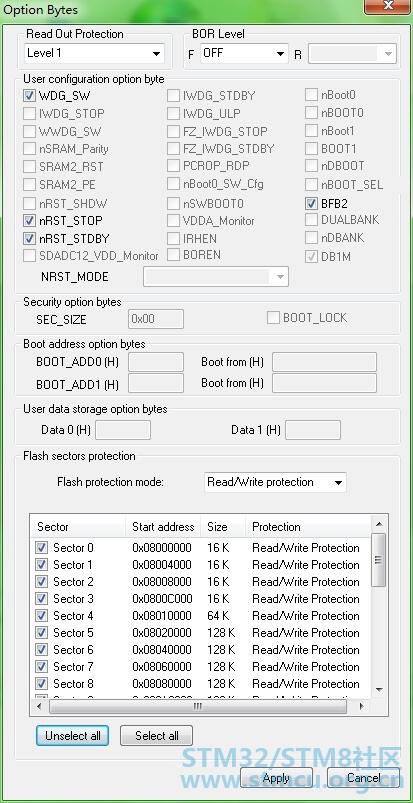
Task: Click the Select all button
Action: [x=157, y=736]
